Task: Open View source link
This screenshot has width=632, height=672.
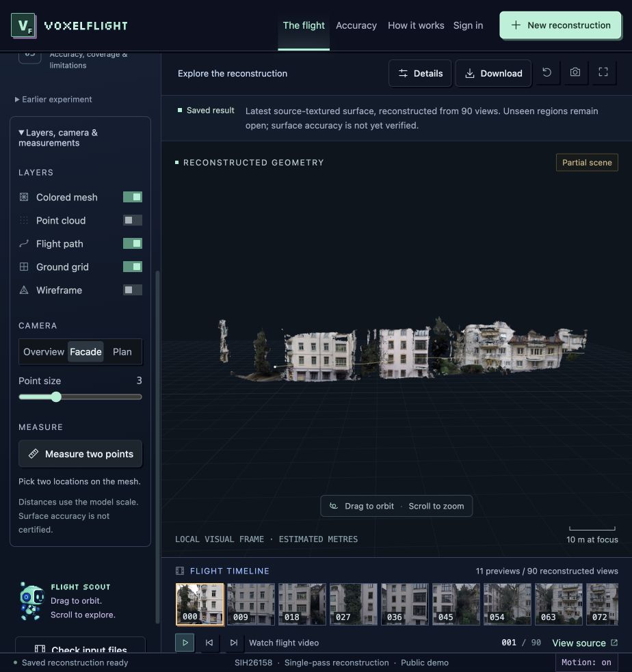Action: point(585,643)
